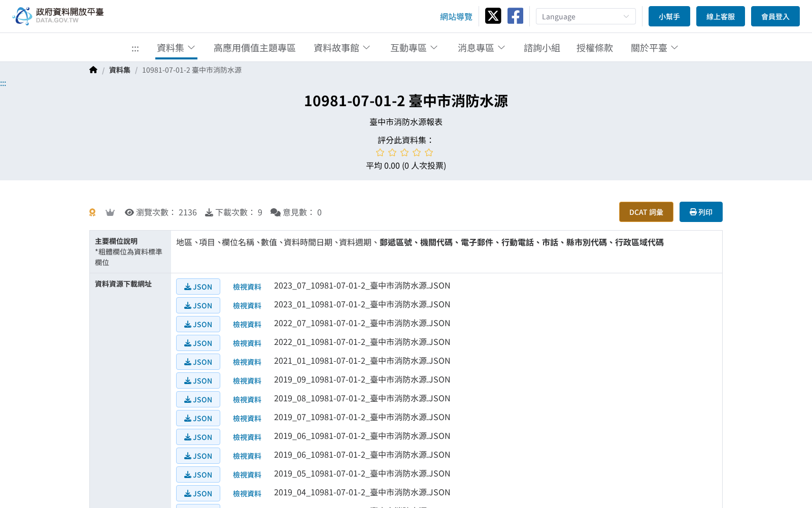
Task: View data for 2019_07 file
Action: point(247,419)
